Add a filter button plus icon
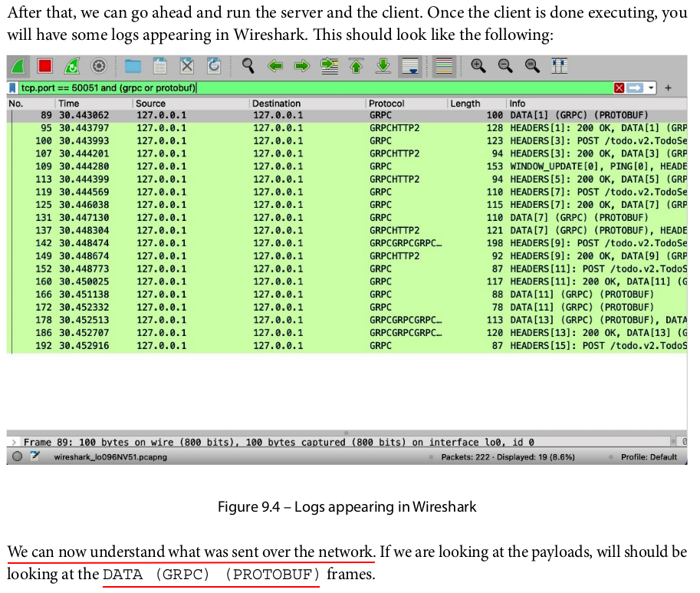The height and width of the screenshot is (593, 700). (x=668, y=88)
